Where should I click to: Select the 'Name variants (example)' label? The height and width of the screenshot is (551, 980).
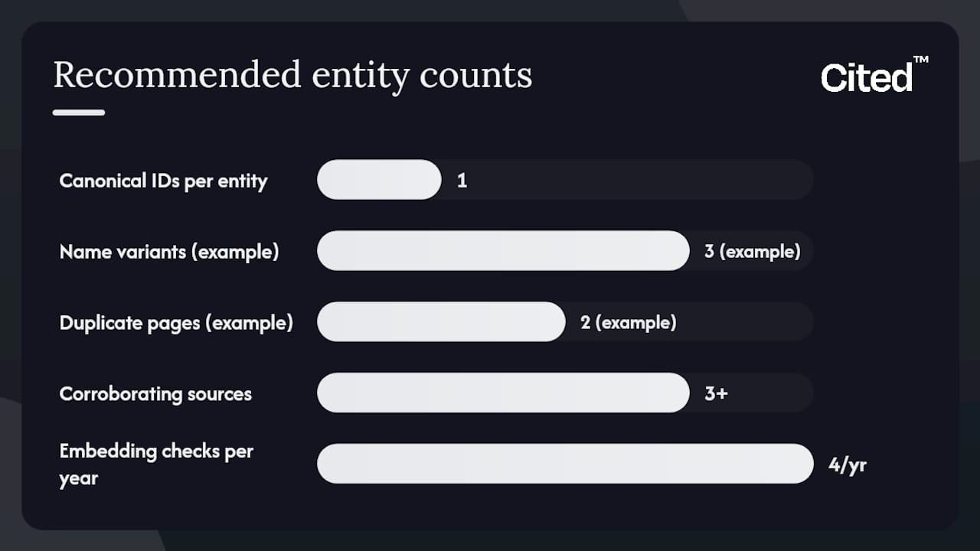[x=169, y=251]
